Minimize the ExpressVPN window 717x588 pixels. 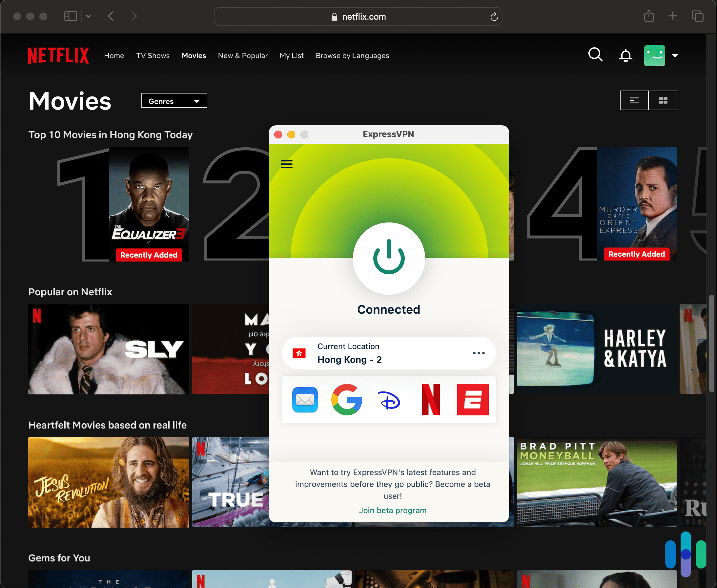[x=291, y=135]
